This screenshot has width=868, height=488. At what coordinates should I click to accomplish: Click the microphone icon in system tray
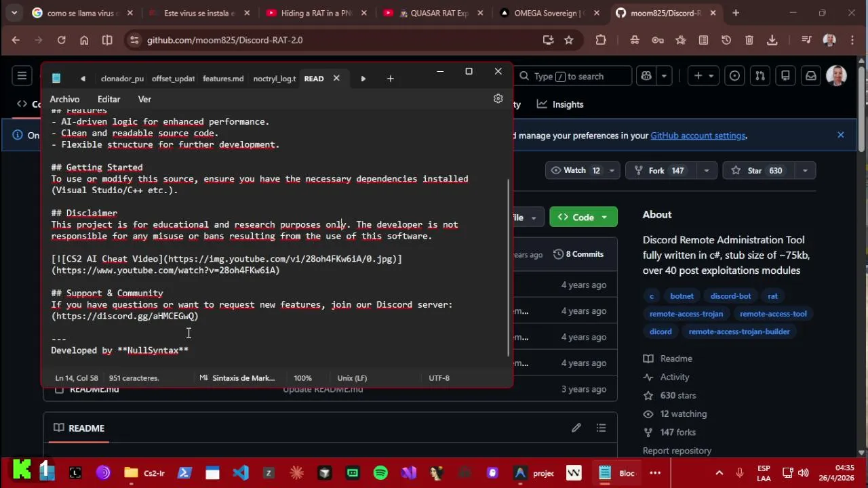740,472
